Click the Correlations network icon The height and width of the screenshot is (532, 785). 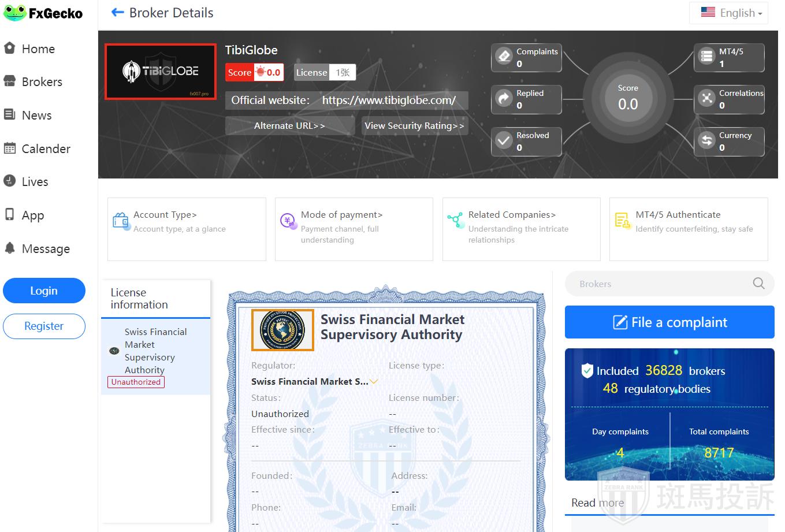(x=706, y=99)
